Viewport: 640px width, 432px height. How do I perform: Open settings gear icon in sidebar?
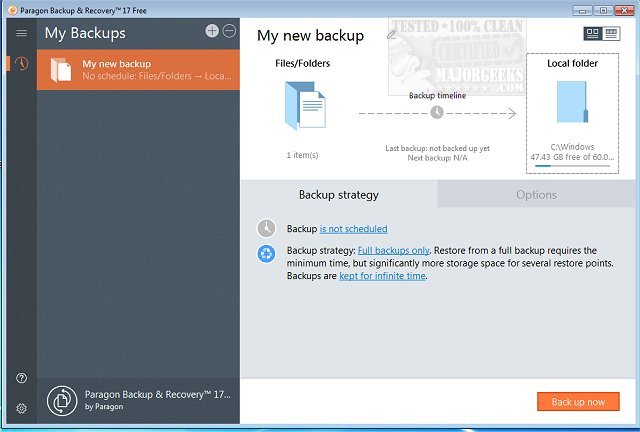(x=21, y=408)
